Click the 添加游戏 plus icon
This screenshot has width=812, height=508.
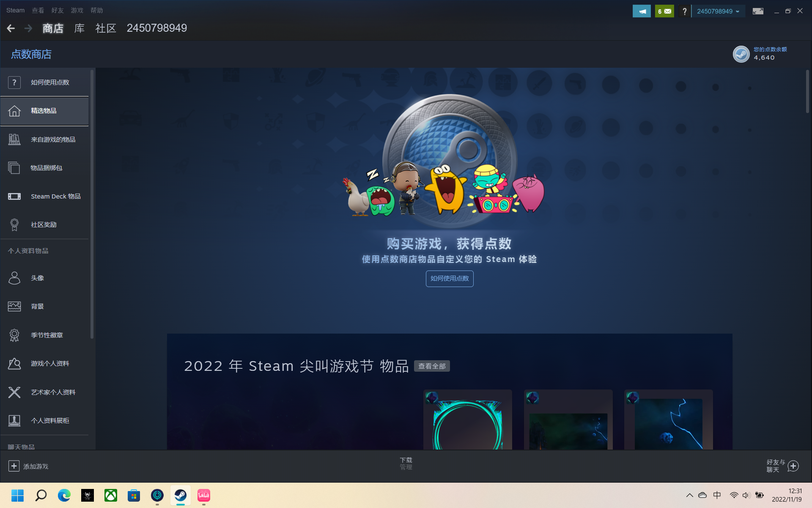point(14,466)
